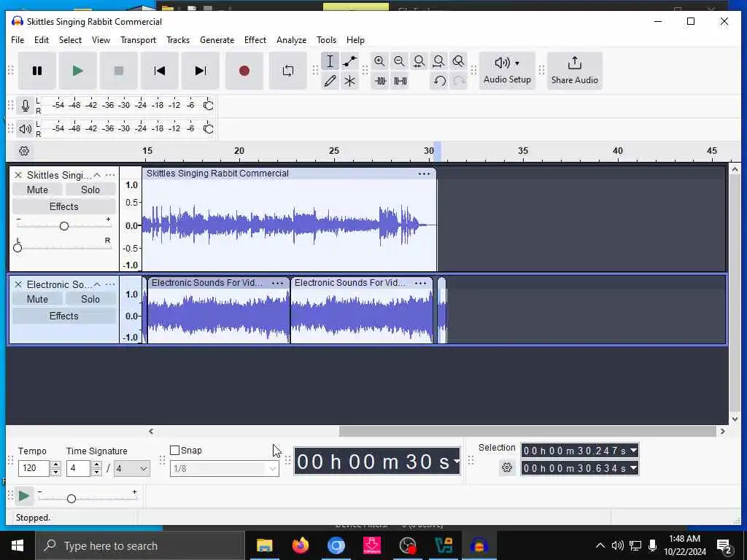This screenshot has height=560, width=747.
Task: Open Effects for Electronic Sounds track
Action: point(64,316)
